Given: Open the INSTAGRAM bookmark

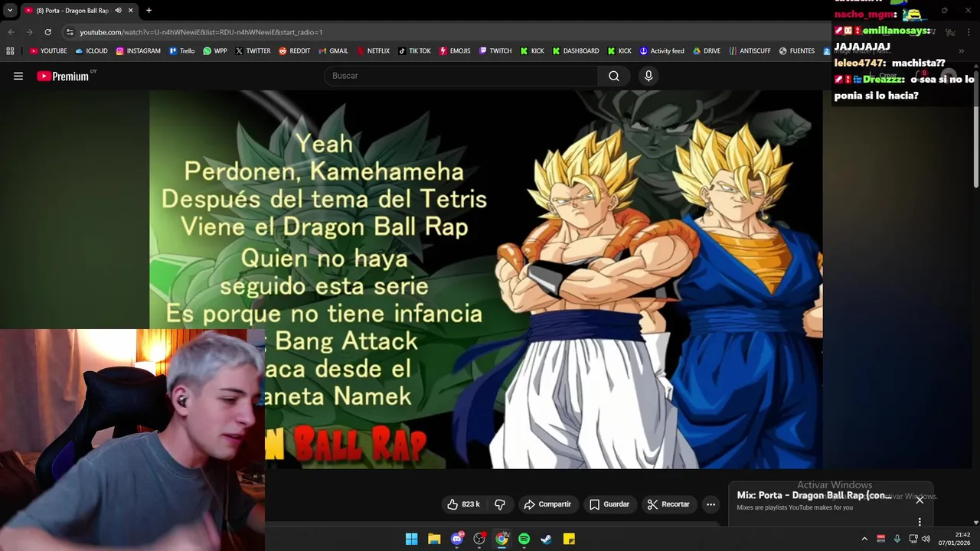Looking at the screenshot, I should point(138,51).
